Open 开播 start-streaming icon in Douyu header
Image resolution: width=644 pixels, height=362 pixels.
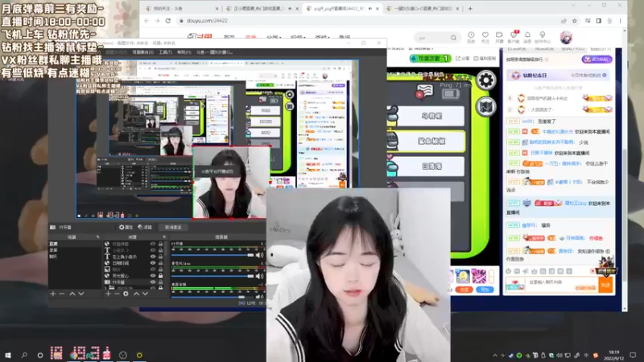point(499,37)
